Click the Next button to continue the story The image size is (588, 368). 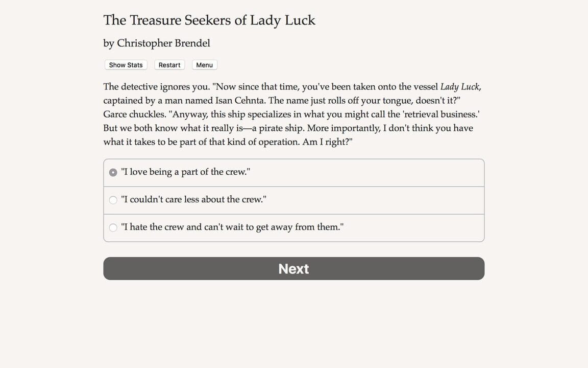(x=293, y=268)
